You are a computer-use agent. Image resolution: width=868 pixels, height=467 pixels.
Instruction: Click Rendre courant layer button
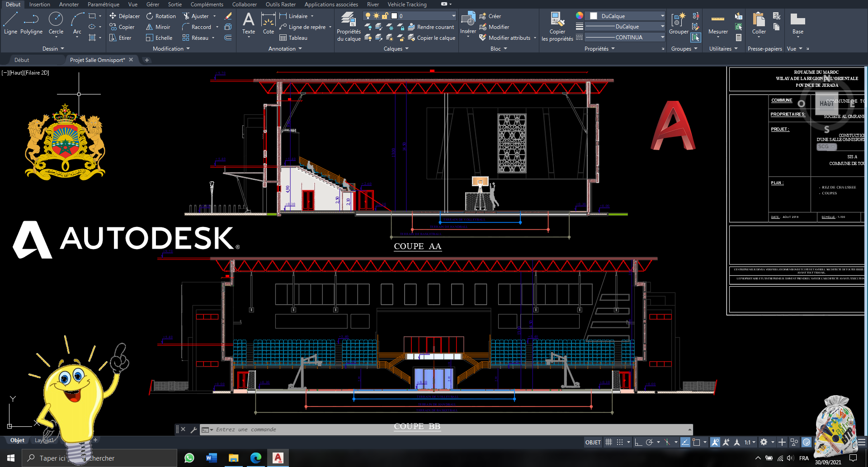pyautogui.click(x=431, y=27)
